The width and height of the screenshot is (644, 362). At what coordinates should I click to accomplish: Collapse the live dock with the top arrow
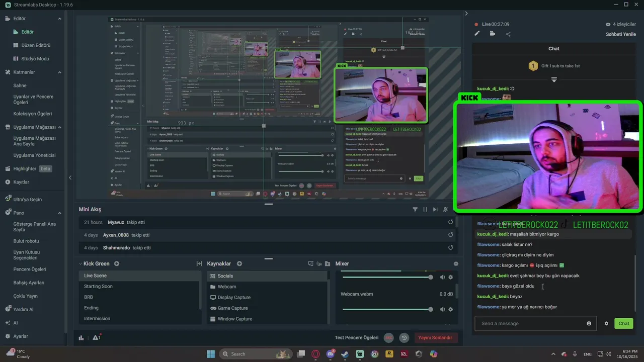point(466,14)
